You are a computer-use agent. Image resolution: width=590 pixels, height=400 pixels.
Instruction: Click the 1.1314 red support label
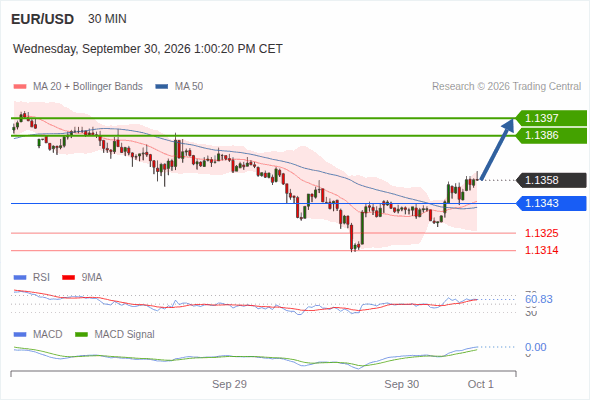[541, 250]
